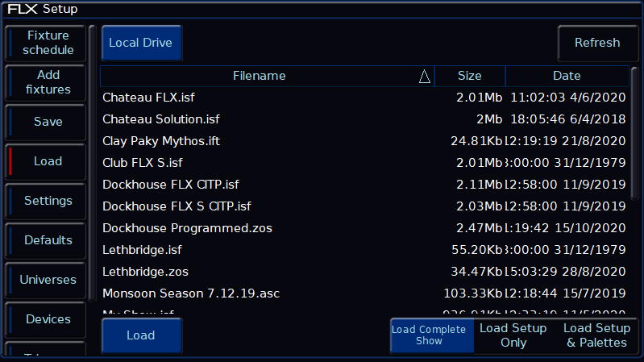Choose Load Setup Only option
Screen dimensions: 644x362
[513, 335]
